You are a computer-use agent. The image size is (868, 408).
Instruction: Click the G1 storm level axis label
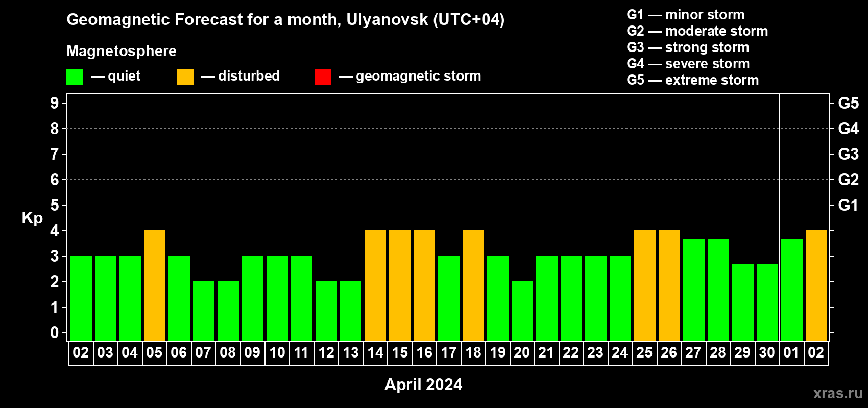pyautogui.click(x=848, y=205)
